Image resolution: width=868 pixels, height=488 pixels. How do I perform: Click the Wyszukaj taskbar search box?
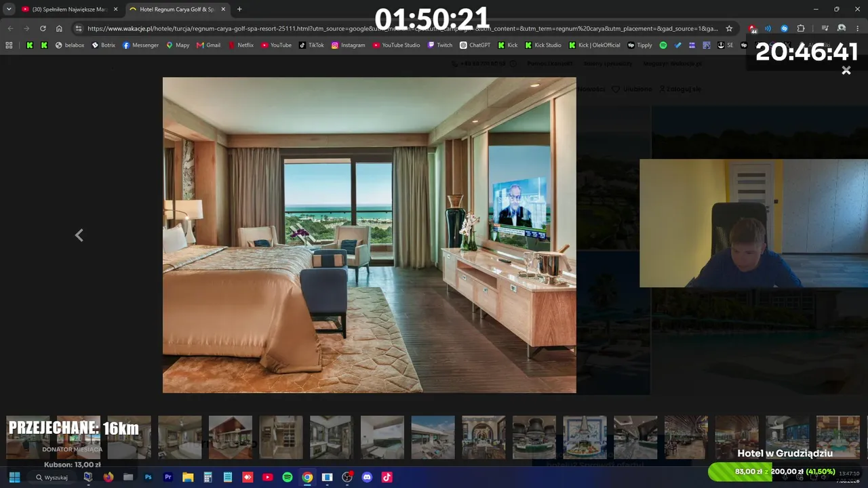tap(53, 477)
